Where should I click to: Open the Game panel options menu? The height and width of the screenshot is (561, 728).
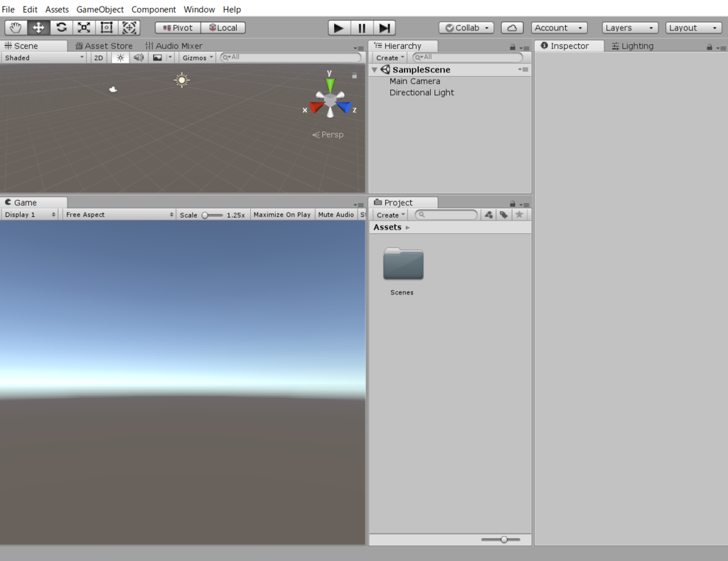(x=359, y=205)
